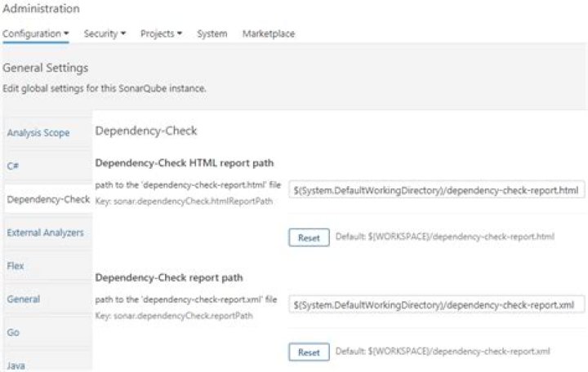
Task: Select default value text for dependency-check-report.xml
Action: (x=443, y=352)
